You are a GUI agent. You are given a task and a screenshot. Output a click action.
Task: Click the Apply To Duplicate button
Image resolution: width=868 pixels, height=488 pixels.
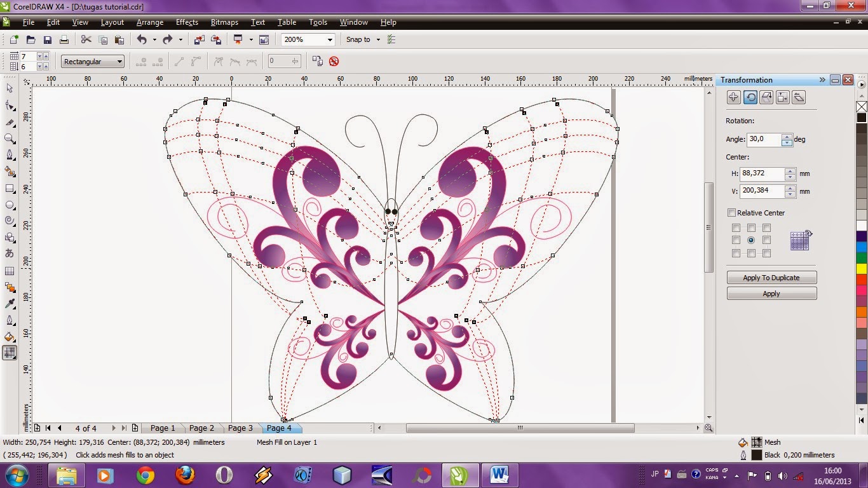(x=771, y=277)
